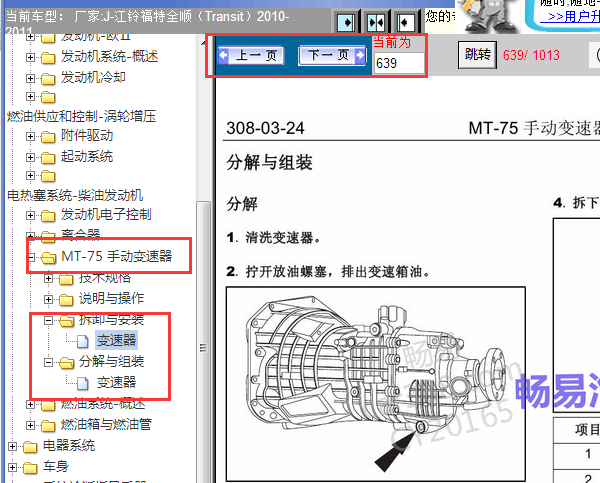Click the 发动机电子控制 folder icon
600x483 pixels.
(x=48, y=215)
